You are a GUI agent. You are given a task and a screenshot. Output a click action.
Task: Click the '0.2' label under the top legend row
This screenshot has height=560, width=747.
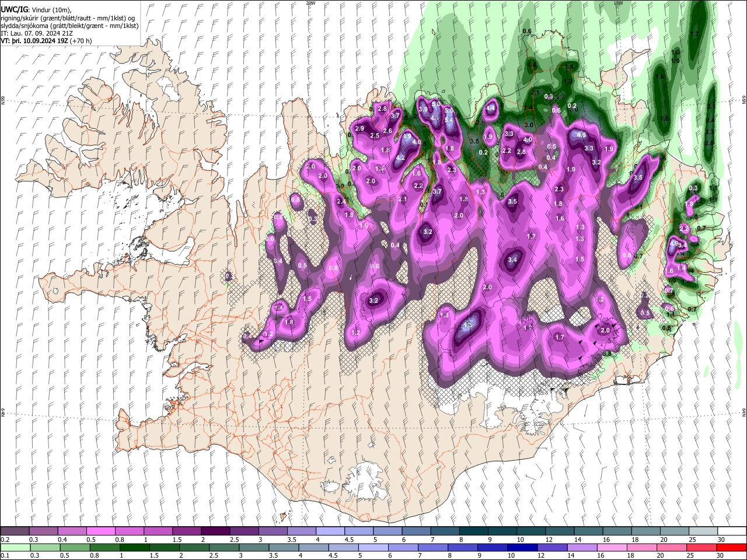tap(5, 540)
